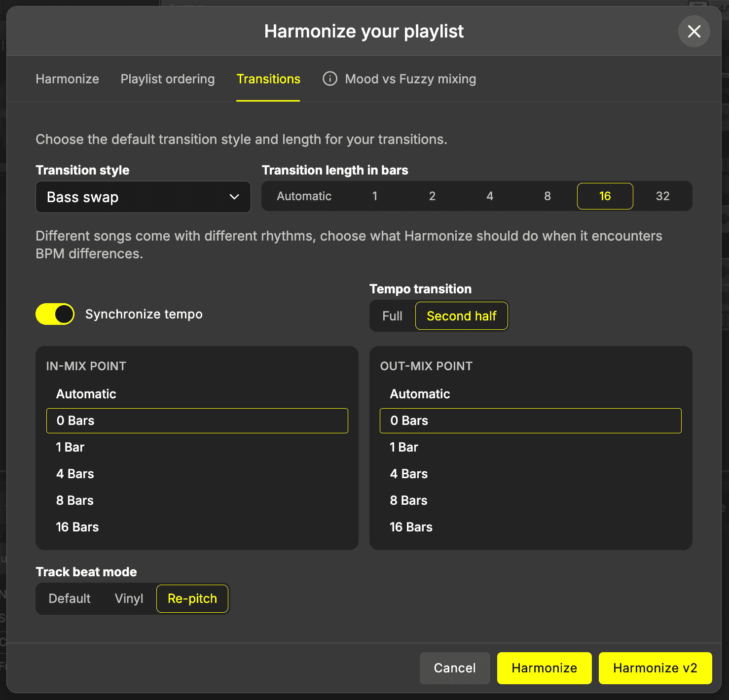
Task: Set Track beat mode to Vinyl
Action: tap(128, 598)
